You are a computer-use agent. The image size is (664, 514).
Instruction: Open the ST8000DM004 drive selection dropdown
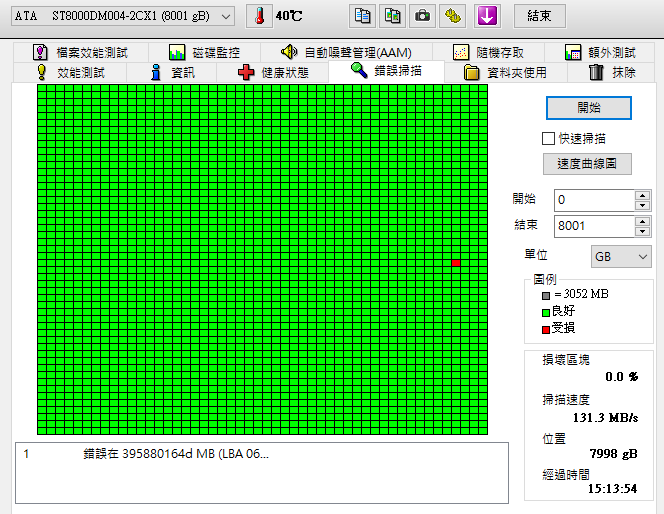coord(123,17)
